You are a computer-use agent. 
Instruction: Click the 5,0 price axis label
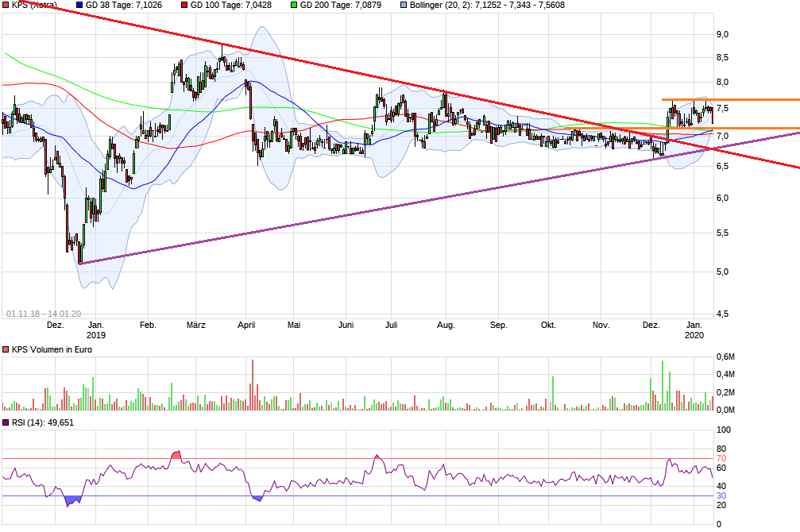[x=722, y=272]
